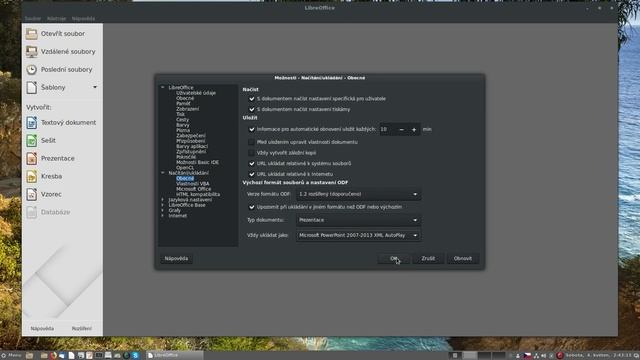
Task: Click Nápověda button in options dialog
Action: coord(176,258)
